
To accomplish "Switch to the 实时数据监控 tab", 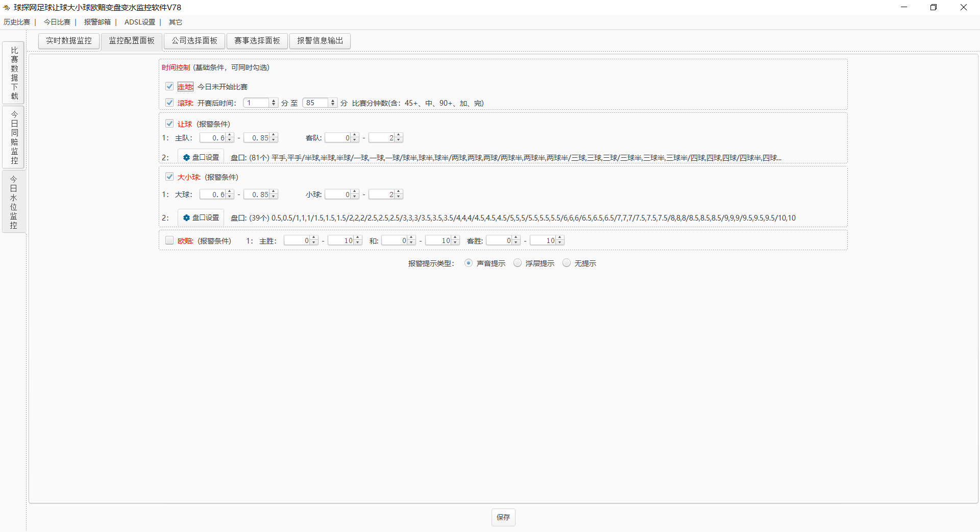I will pyautogui.click(x=69, y=41).
